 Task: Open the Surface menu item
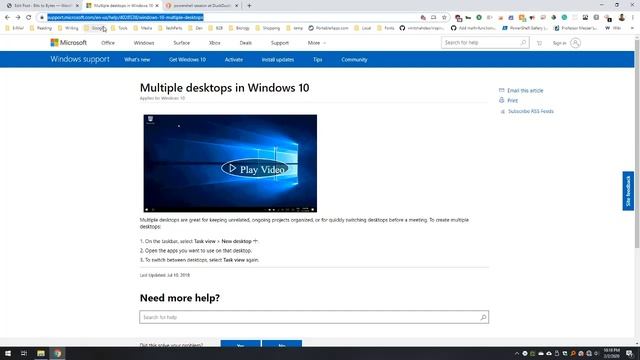click(182, 43)
